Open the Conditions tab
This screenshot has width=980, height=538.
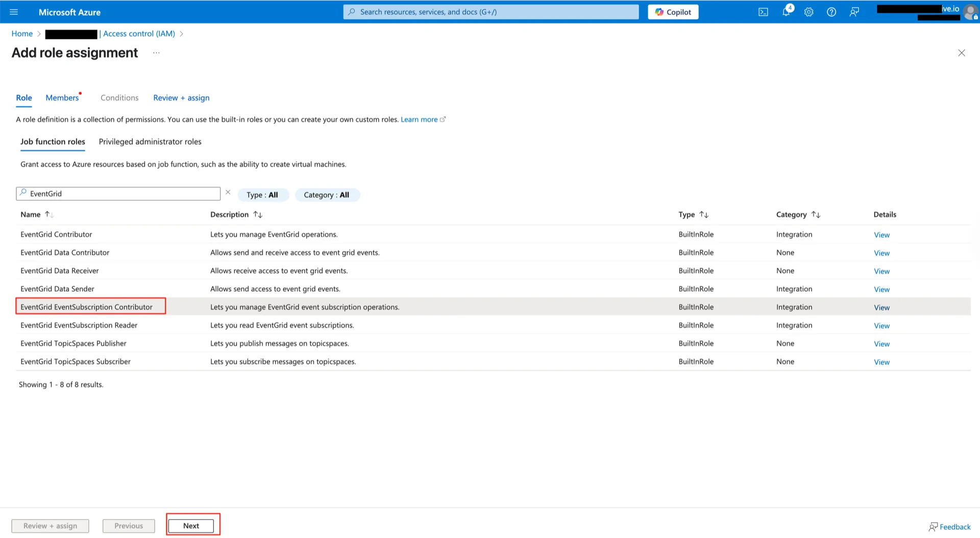(x=119, y=98)
